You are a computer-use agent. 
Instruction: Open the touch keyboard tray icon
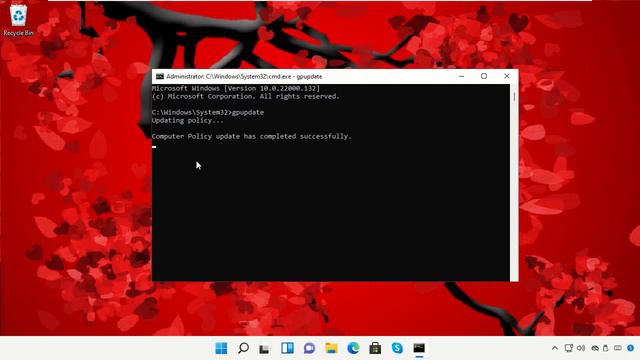coord(618,348)
